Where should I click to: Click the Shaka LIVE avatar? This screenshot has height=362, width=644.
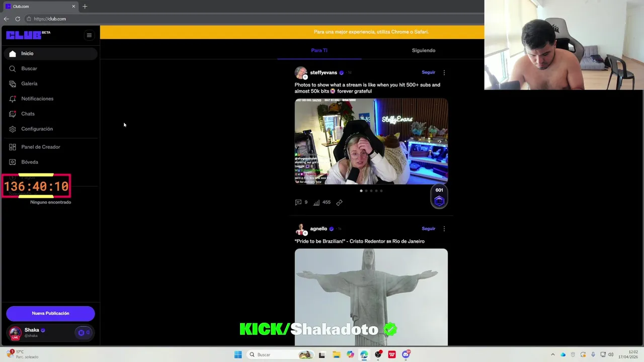tap(15, 333)
